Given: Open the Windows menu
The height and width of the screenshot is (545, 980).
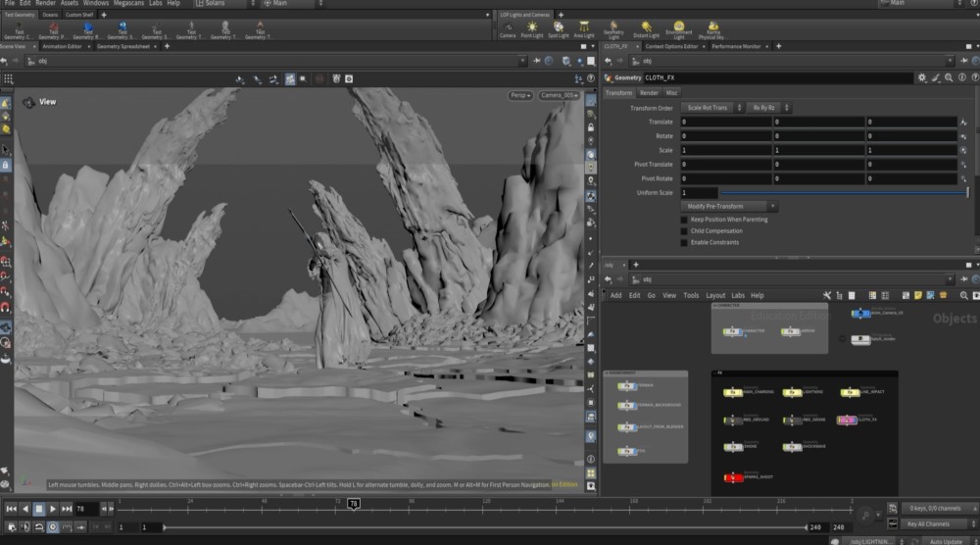Looking at the screenshot, I should point(96,3).
